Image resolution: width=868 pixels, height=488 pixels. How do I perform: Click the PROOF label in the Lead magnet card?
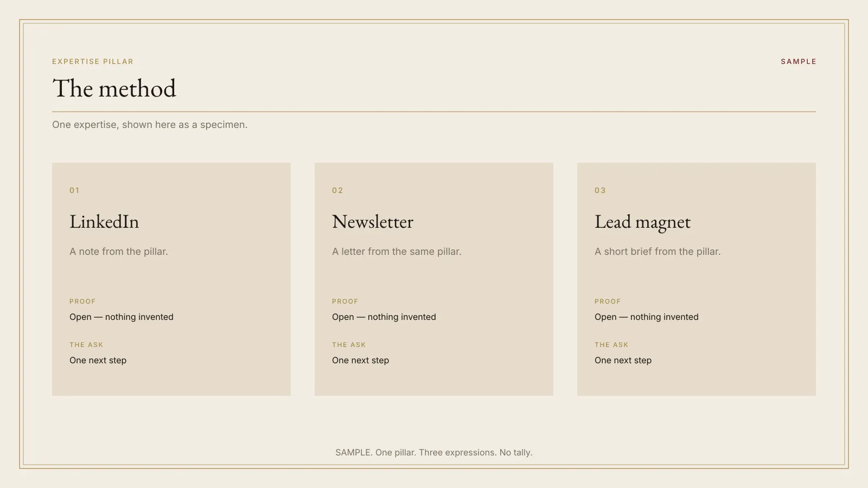(x=608, y=301)
